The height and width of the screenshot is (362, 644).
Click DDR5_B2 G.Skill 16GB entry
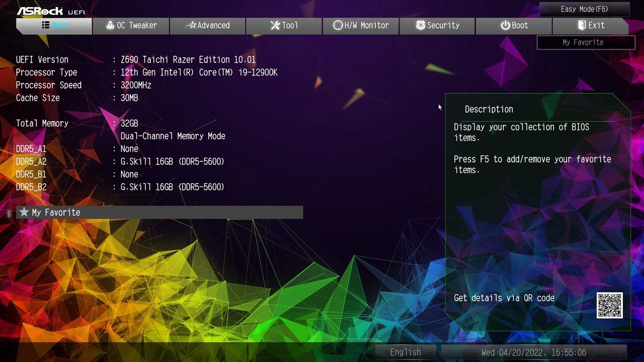pyautogui.click(x=173, y=187)
